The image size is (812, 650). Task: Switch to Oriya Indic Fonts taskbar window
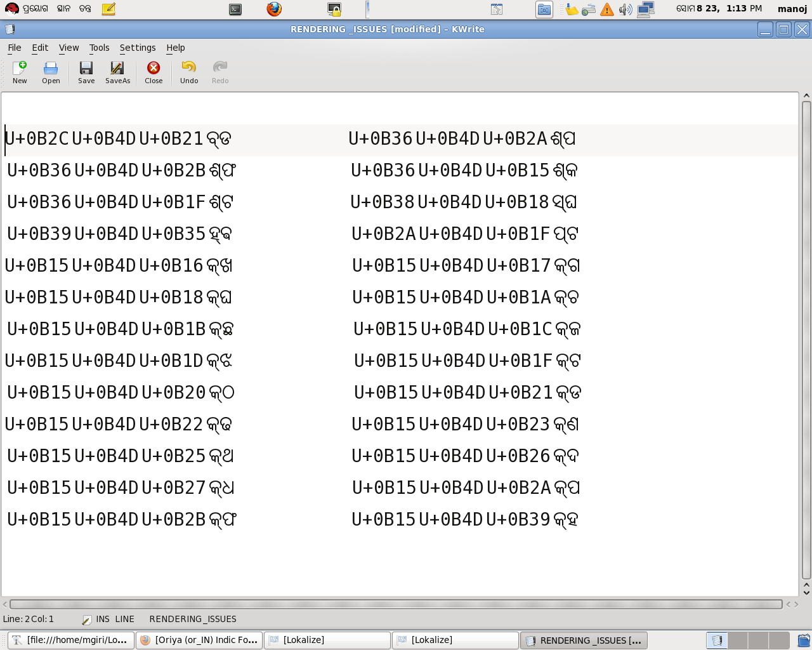click(x=199, y=640)
